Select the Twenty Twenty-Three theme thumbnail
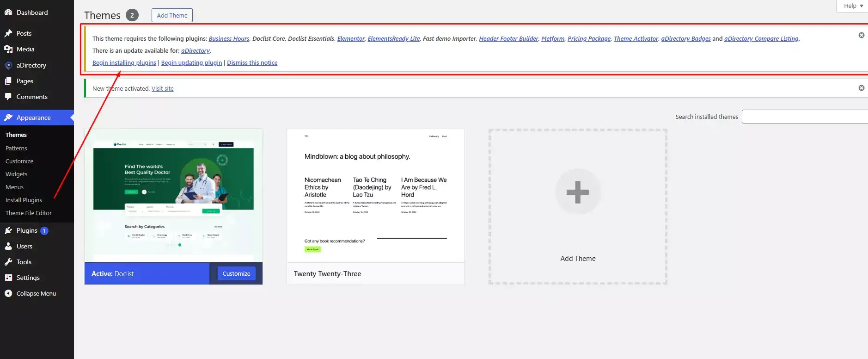Screen dimensions: 868x359 pyautogui.click(x=375, y=196)
